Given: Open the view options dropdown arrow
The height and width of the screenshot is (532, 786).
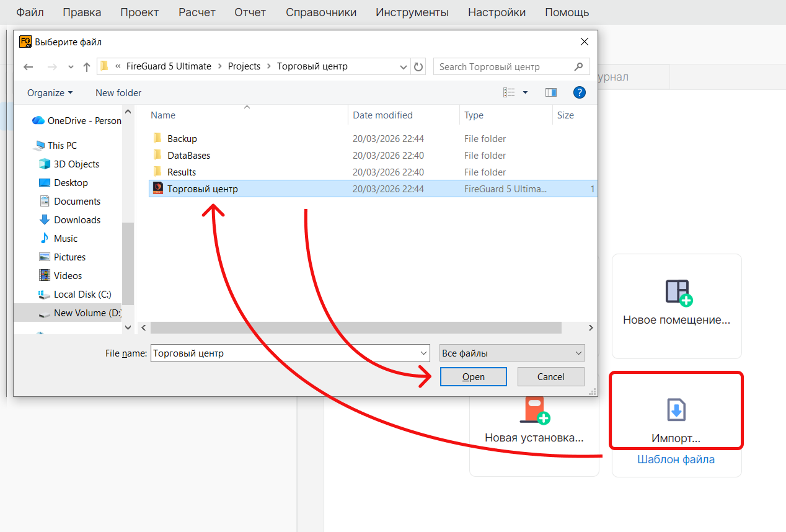Looking at the screenshot, I should pyautogui.click(x=525, y=92).
